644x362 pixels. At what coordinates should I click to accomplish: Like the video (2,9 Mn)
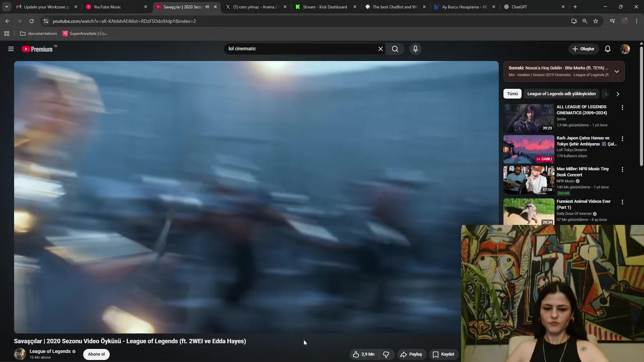point(363,354)
